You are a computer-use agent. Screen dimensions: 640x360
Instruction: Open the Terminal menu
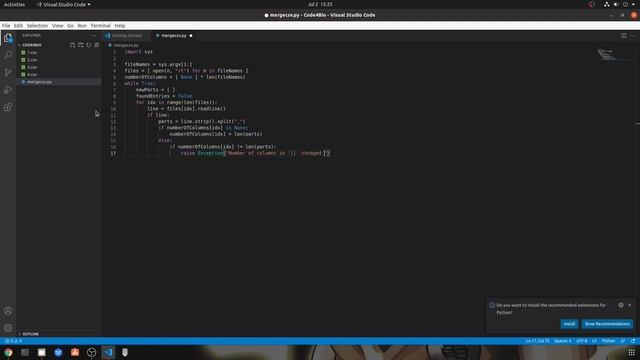[100, 25]
